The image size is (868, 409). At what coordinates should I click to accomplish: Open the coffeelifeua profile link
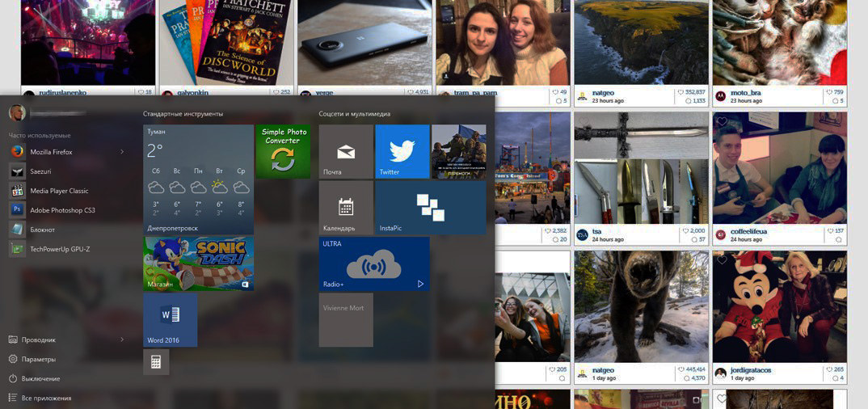click(x=748, y=231)
